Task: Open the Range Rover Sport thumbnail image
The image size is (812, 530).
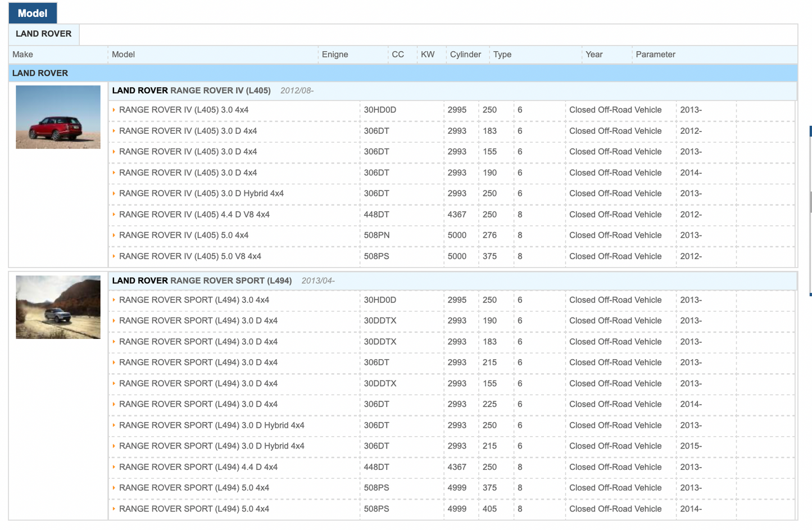Action: [58, 307]
